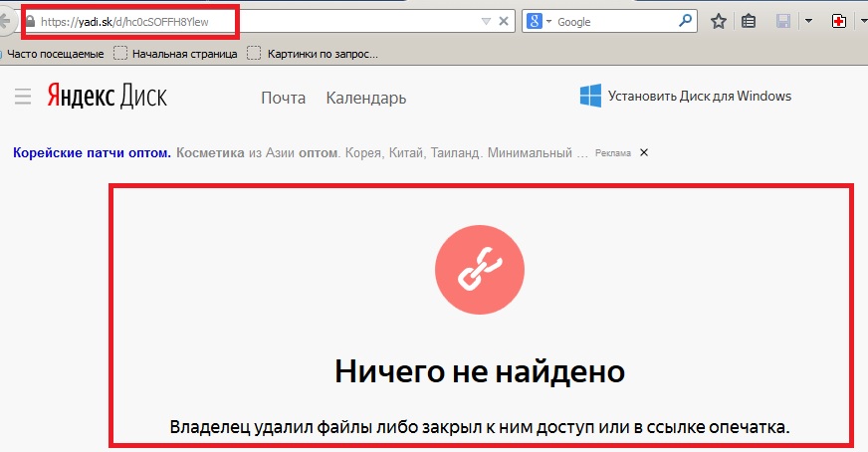Click Установить Диск для Windows link
Image resolution: width=868 pixels, height=452 pixels.
click(700, 97)
